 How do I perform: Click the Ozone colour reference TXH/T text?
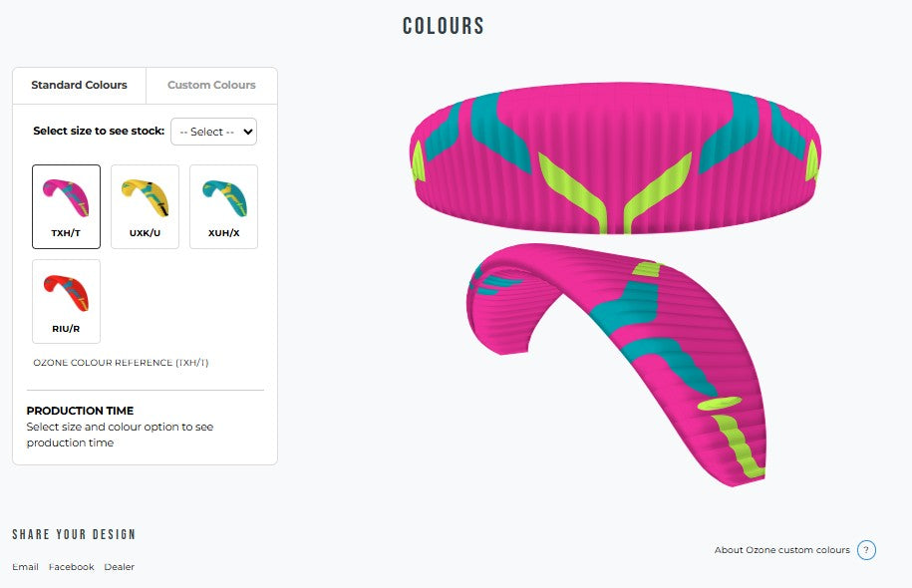[121, 363]
